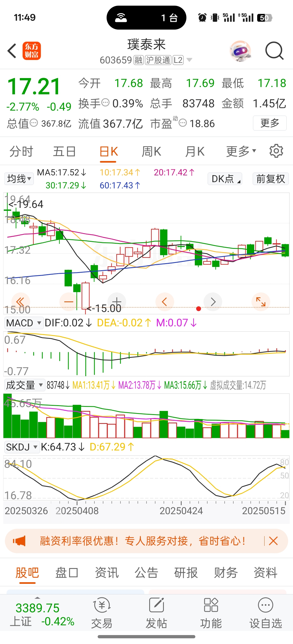
Task: Tap the 沪股通 badge
Action: 158,60
